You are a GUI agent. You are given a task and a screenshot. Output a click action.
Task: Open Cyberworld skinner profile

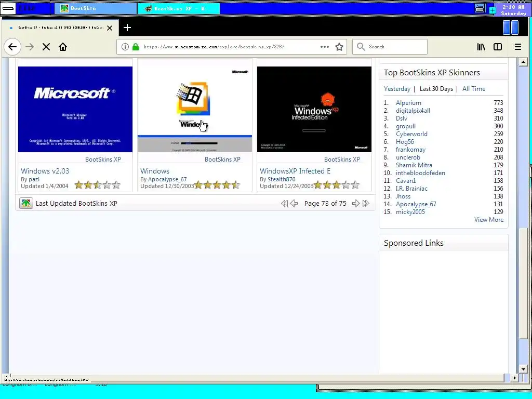click(411, 134)
